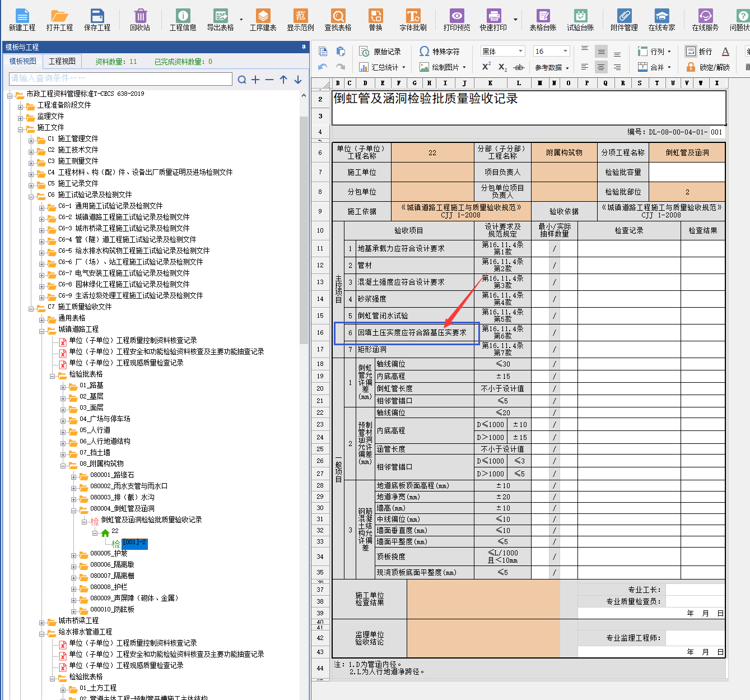Click the move down arrow in tree panel
Screen dimensions: 750x700
(x=298, y=80)
